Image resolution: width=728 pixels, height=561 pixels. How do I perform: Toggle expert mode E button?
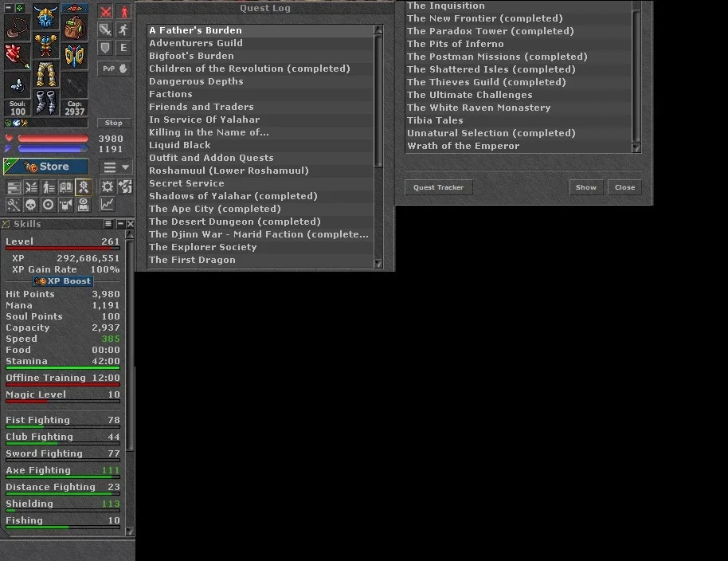coord(123,47)
